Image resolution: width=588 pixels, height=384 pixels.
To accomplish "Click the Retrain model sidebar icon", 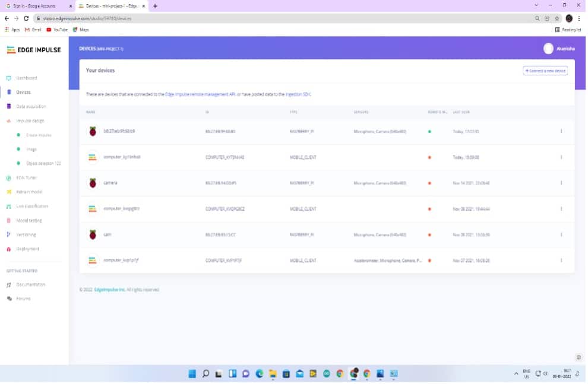I will (9, 192).
